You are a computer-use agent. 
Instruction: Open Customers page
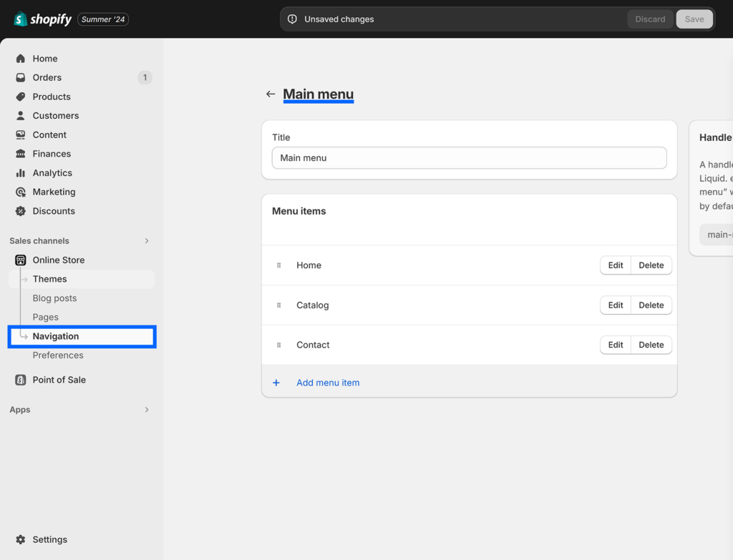click(56, 115)
